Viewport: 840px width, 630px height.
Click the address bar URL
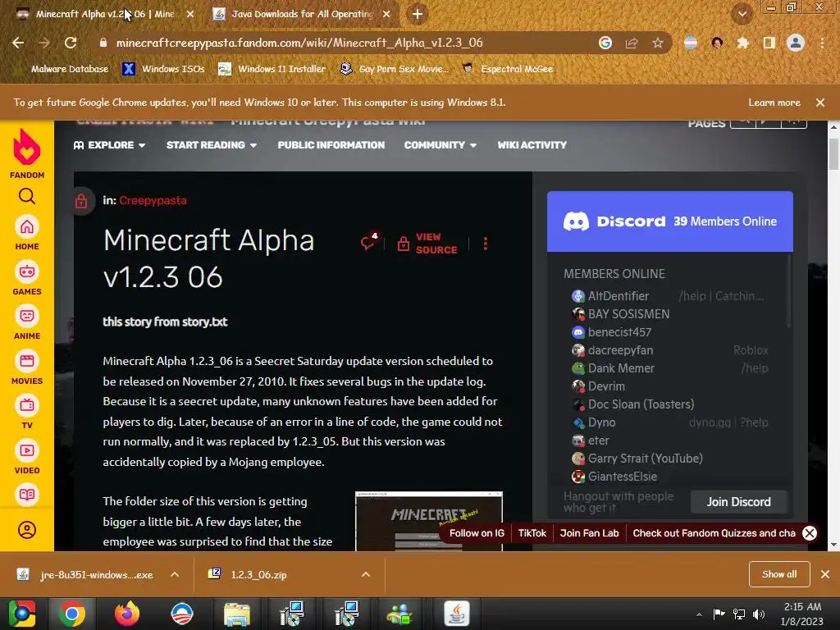point(299,43)
